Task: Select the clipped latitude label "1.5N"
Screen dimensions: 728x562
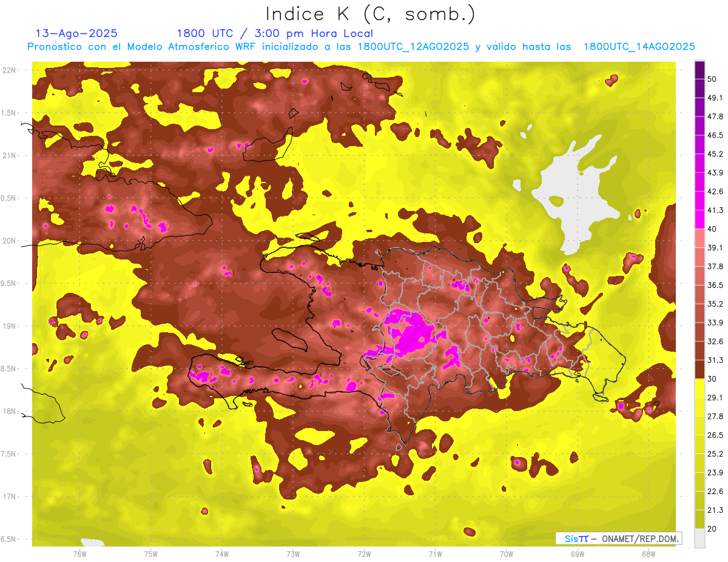Action: point(9,113)
